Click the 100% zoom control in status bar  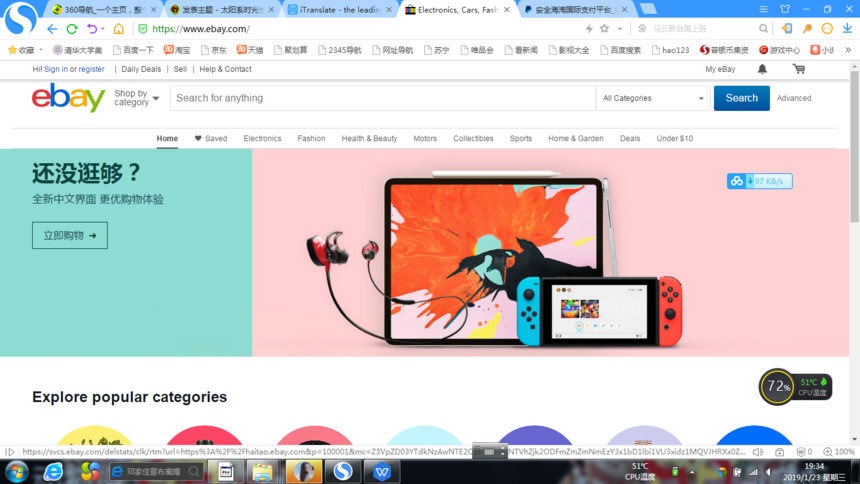tap(839, 452)
